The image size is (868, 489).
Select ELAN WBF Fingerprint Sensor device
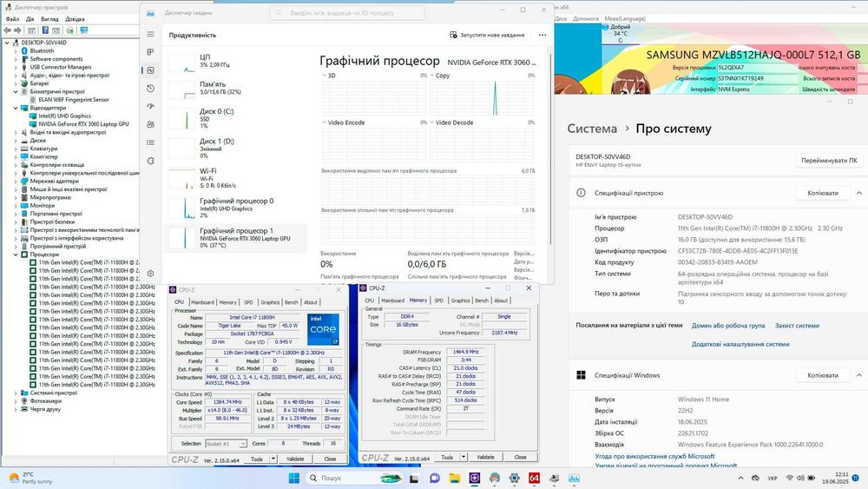coord(74,100)
